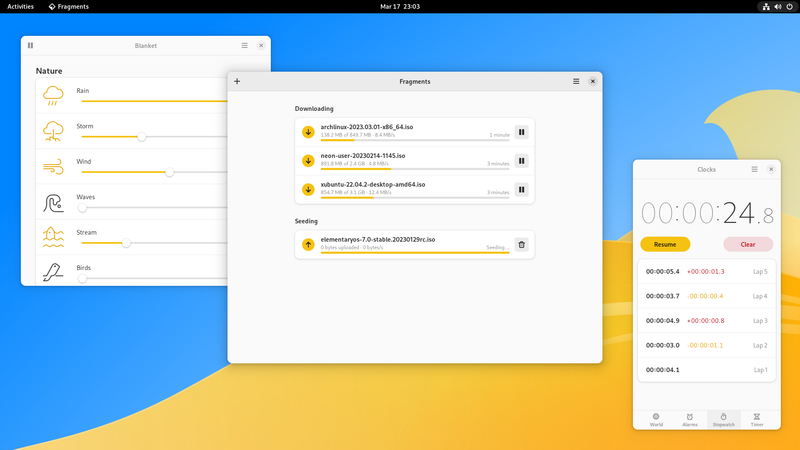Screen dimensions: 800x450
Task: Click the elementaryos seeding upload arrow icon
Action: (308, 244)
